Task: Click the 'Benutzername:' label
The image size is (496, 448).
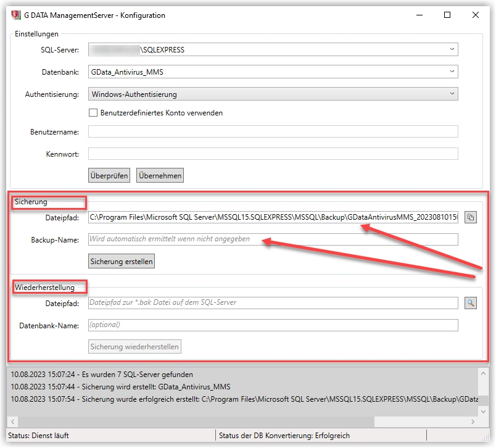Action: 54,132
